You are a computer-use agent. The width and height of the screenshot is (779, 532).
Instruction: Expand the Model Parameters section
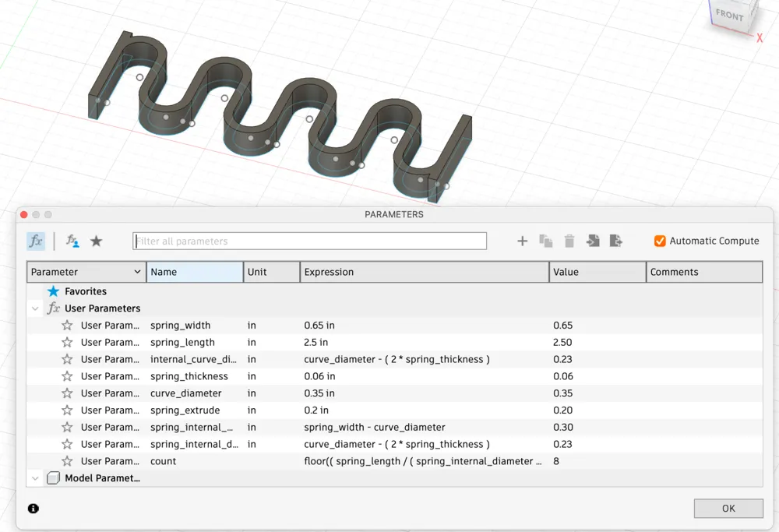click(x=35, y=477)
